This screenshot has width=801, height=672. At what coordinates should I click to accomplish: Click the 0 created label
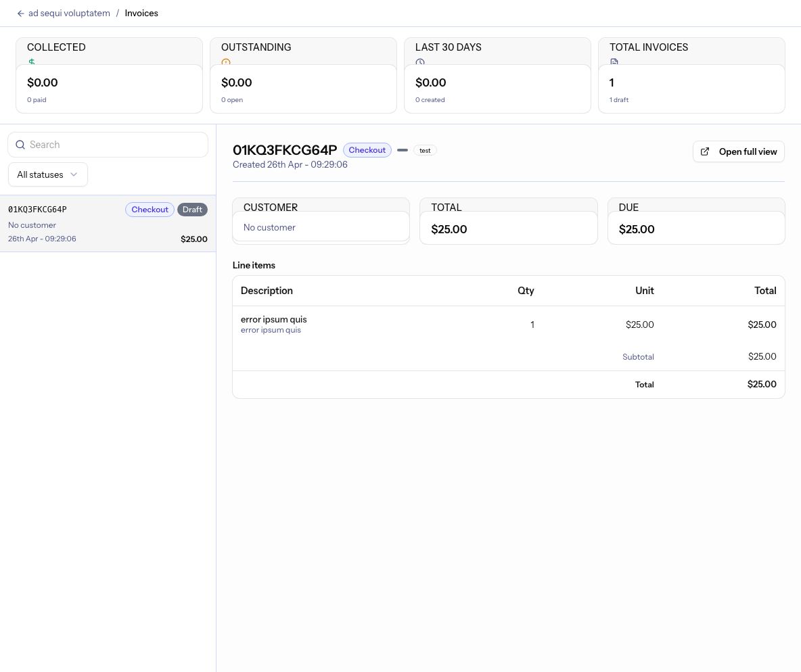click(430, 100)
